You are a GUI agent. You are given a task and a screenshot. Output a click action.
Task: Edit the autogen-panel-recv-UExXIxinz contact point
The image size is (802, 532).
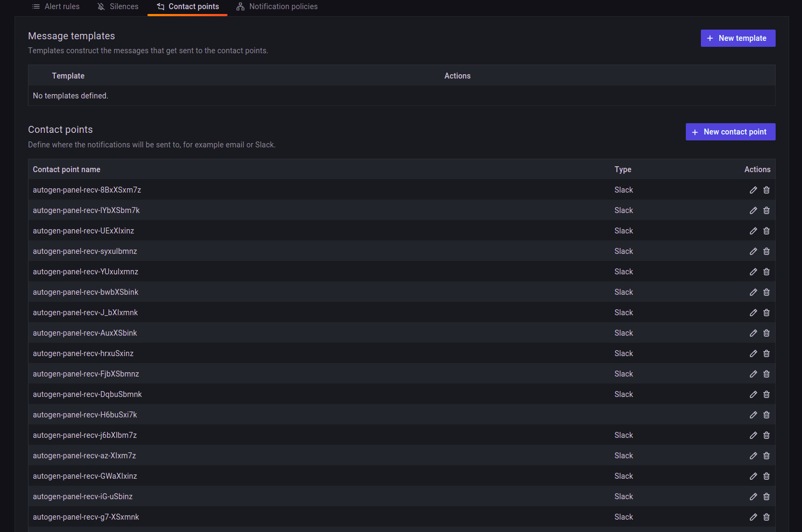pos(753,231)
